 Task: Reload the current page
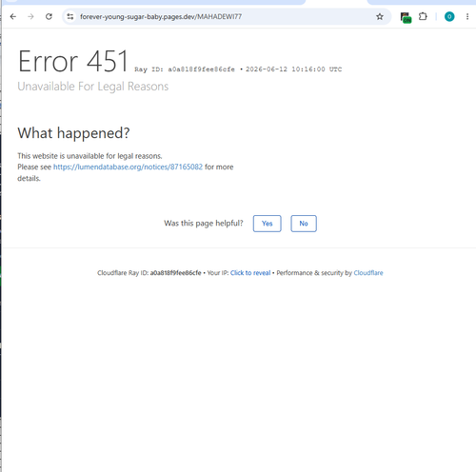click(49, 16)
